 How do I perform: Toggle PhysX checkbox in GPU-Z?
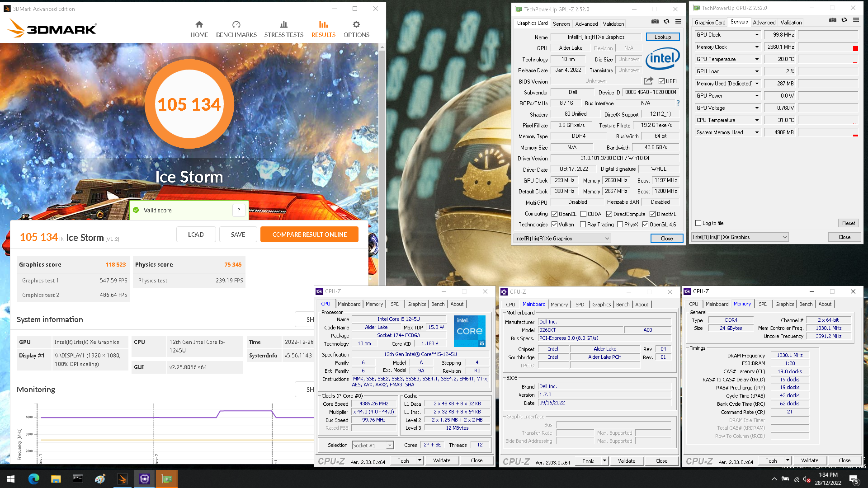pos(620,225)
